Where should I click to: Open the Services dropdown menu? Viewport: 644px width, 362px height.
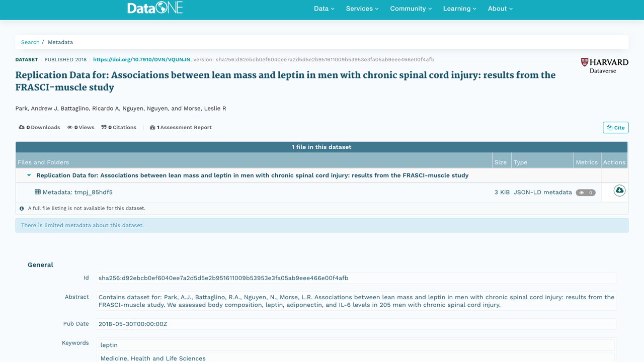click(362, 9)
